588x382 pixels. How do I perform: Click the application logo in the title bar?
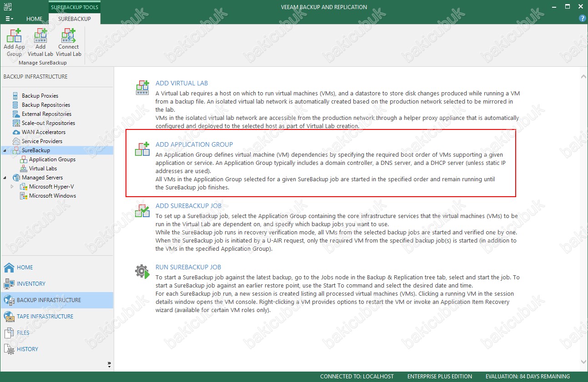(x=7, y=7)
